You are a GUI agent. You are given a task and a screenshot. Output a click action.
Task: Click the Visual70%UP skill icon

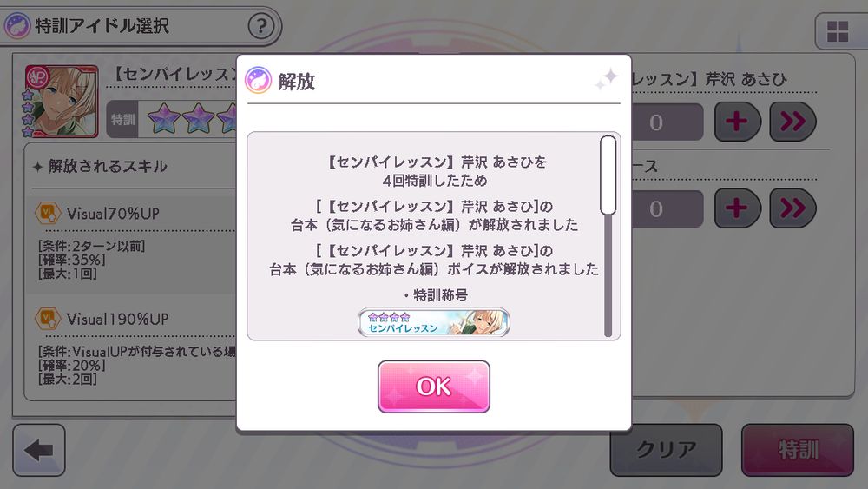[x=48, y=213]
